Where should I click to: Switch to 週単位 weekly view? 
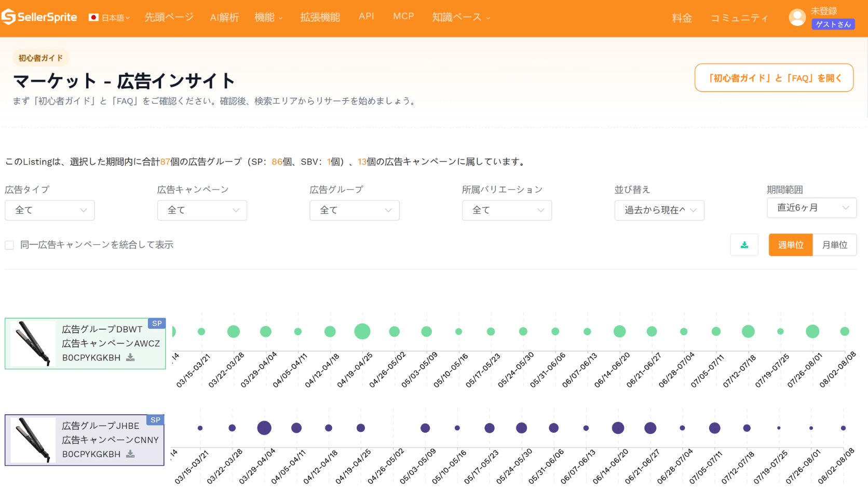pos(791,245)
